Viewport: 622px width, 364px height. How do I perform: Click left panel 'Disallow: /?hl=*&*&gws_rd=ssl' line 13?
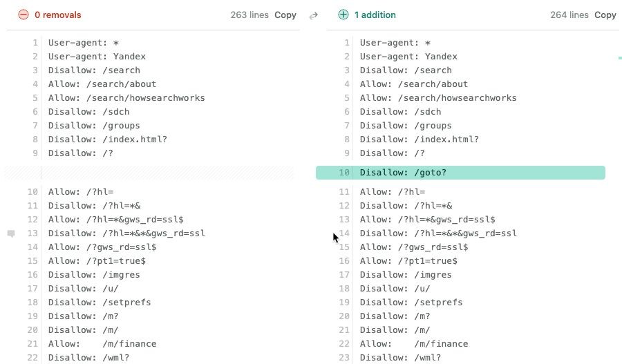126,233
